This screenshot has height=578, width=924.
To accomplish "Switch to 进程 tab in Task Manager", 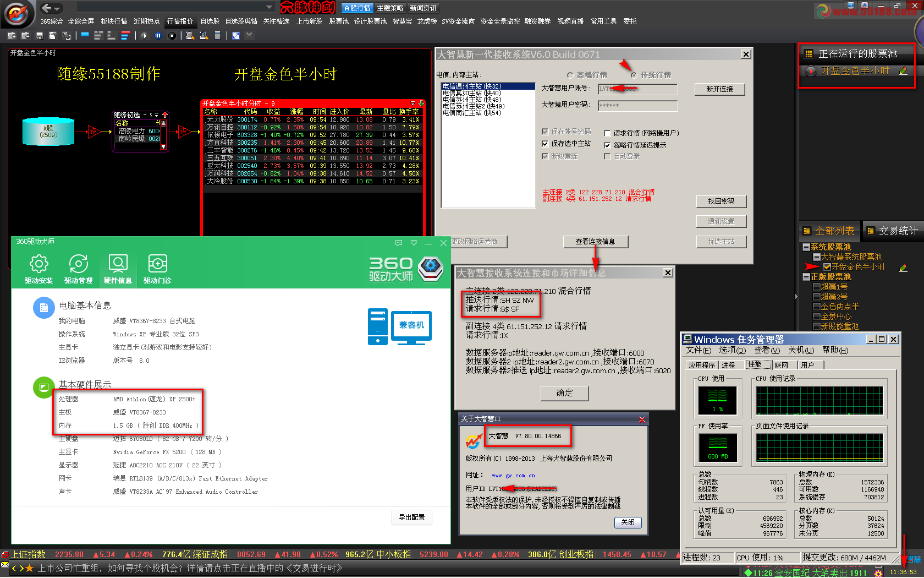I will coord(728,365).
